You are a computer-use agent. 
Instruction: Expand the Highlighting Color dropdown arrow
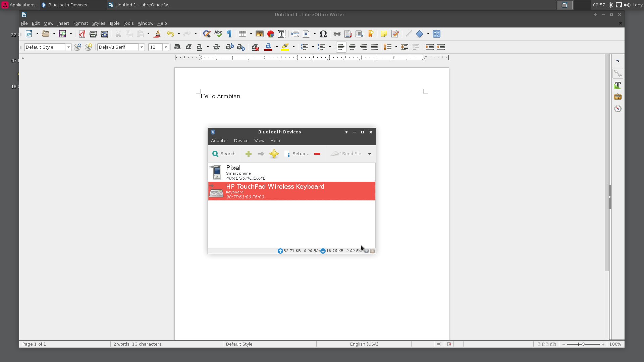pyautogui.click(x=293, y=47)
